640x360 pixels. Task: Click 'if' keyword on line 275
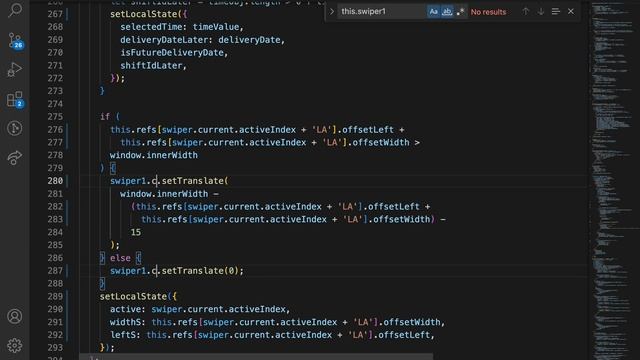tap(105, 117)
